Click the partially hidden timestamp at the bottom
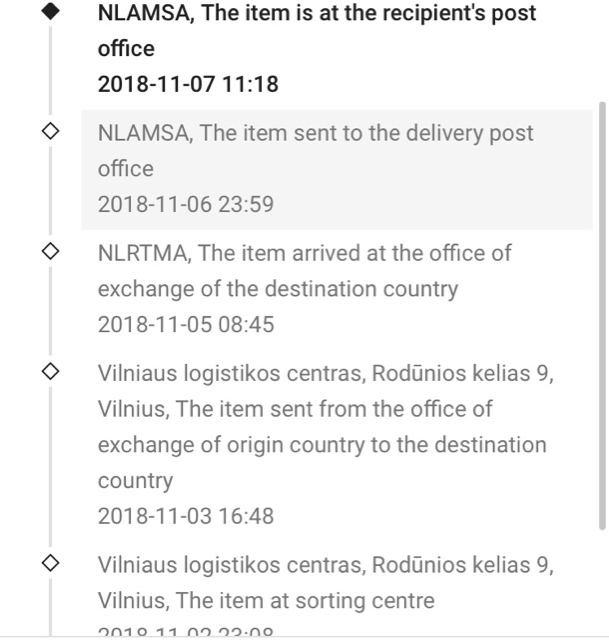 pos(185,631)
